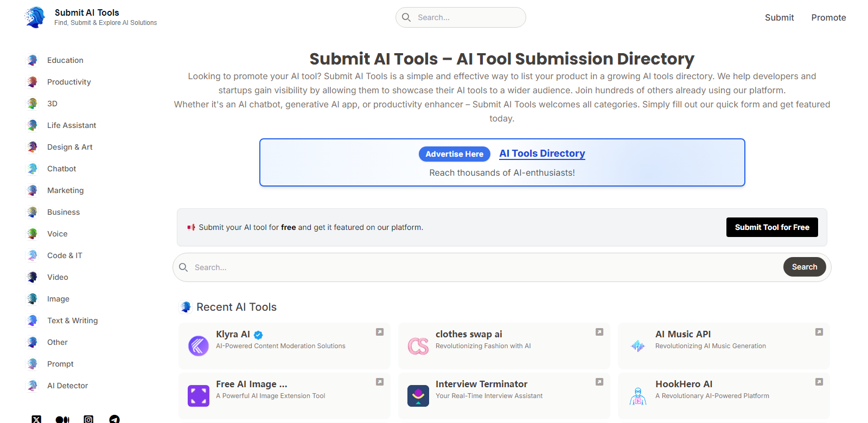Open HookHero AI external link icon

point(819,382)
